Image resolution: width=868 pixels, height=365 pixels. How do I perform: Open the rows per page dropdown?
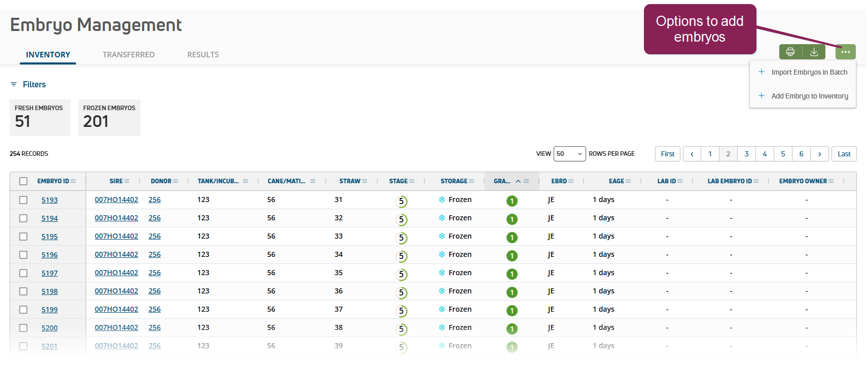(x=569, y=154)
